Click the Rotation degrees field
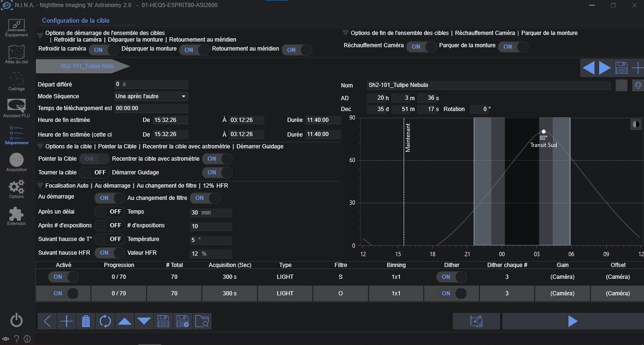The image size is (644, 345). coord(481,109)
